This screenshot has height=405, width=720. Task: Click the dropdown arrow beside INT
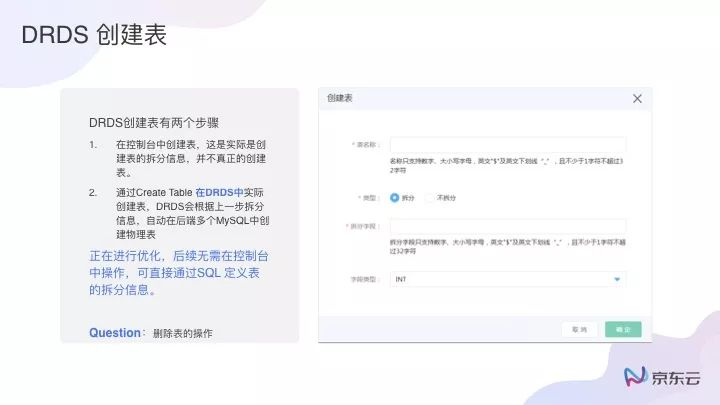coord(617,279)
